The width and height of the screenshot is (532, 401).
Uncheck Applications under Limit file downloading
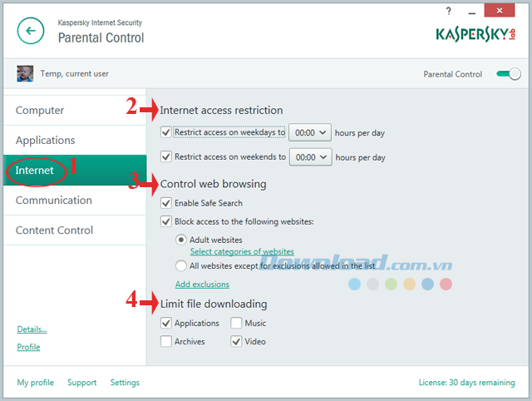coord(166,323)
